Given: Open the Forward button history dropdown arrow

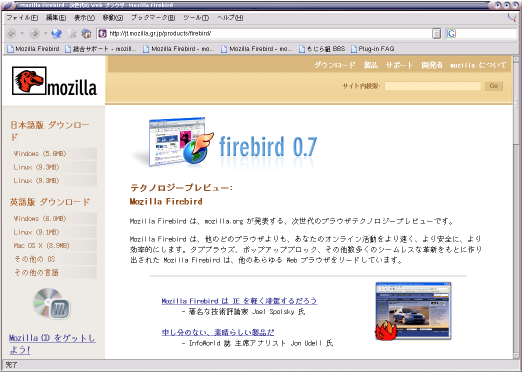Looking at the screenshot, I should click(x=45, y=33).
